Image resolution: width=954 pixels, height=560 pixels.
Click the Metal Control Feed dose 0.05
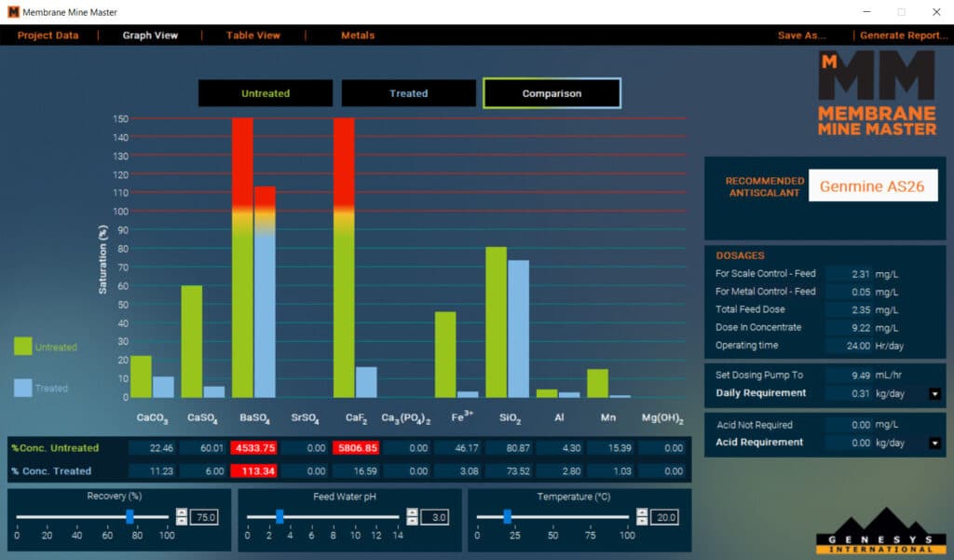pyautogui.click(x=849, y=293)
